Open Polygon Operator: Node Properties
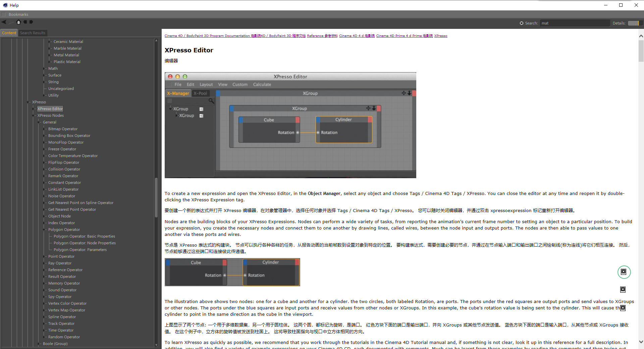The image size is (644, 349). [x=85, y=243]
